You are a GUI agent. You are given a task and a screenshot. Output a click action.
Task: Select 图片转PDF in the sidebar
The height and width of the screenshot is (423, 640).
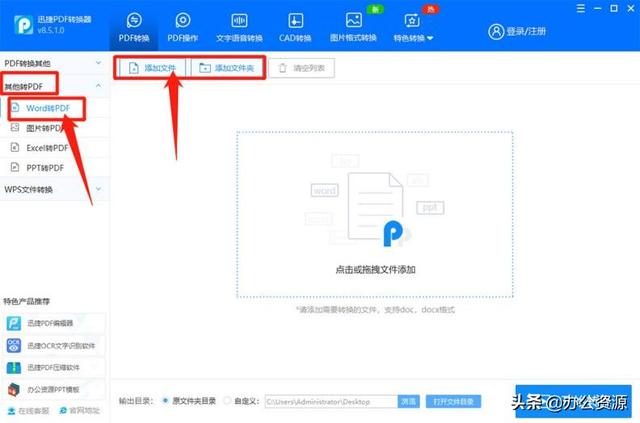tap(55, 128)
